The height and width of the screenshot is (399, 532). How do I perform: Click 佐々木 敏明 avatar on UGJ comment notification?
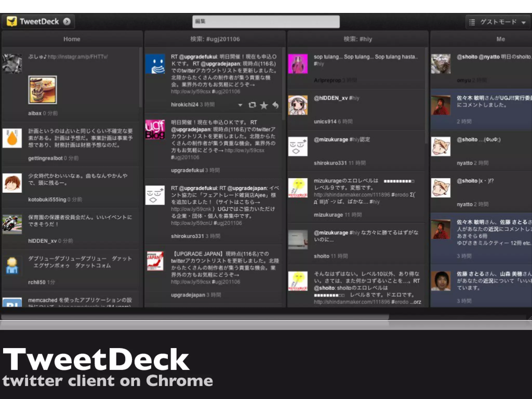click(x=441, y=105)
